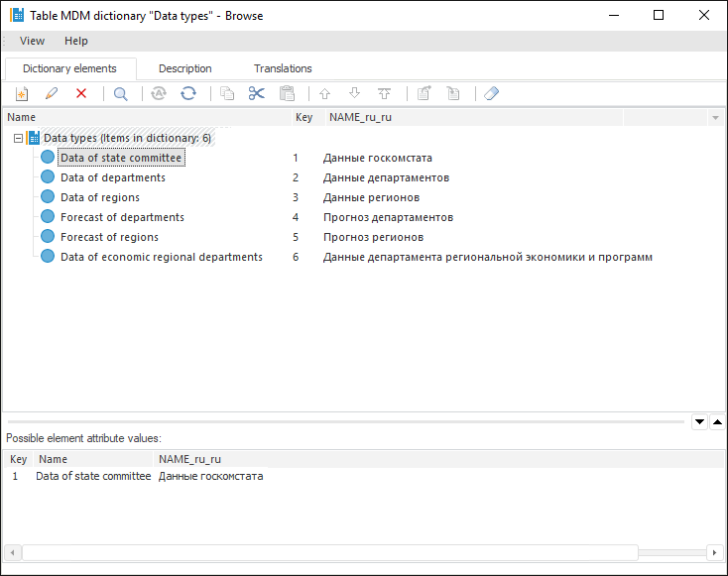The height and width of the screenshot is (576, 728).
Task: Switch to the Description tab
Action: [x=184, y=68]
